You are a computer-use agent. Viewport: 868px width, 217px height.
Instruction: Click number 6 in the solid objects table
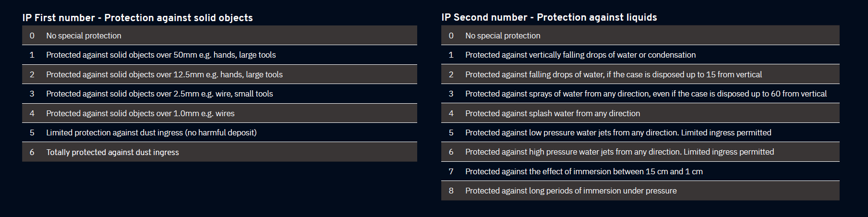(x=32, y=152)
